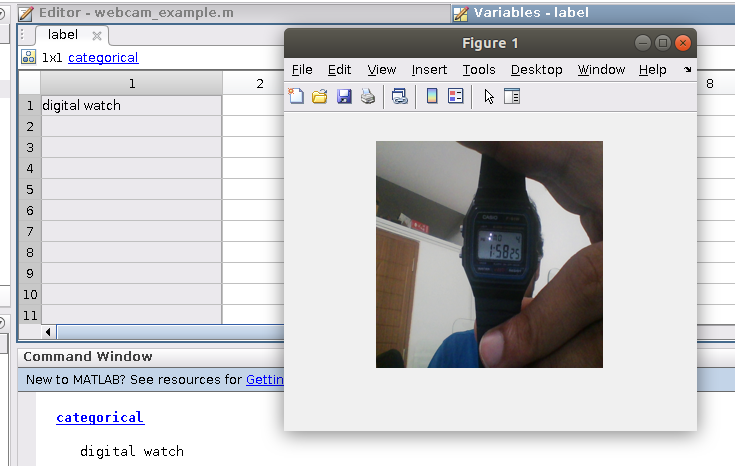Click the left arrow of the horizontal scrollbar
The height and width of the screenshot is (466, 735).
49,331
